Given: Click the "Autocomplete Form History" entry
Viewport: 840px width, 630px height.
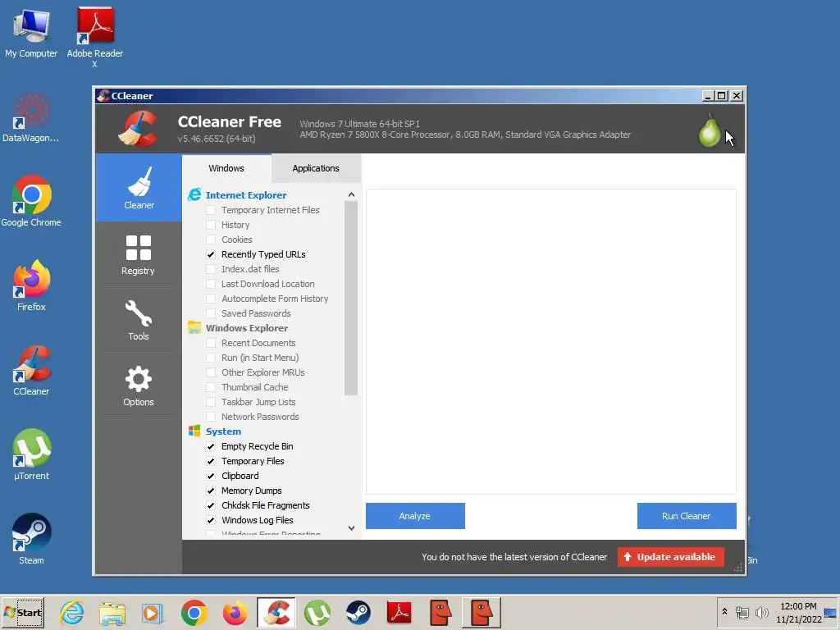Looking at the screenshot, I should (275, 299).
